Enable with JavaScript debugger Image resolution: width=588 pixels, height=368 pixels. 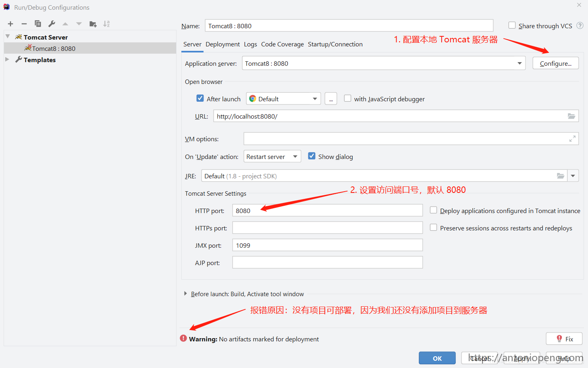tap(347, 98)
